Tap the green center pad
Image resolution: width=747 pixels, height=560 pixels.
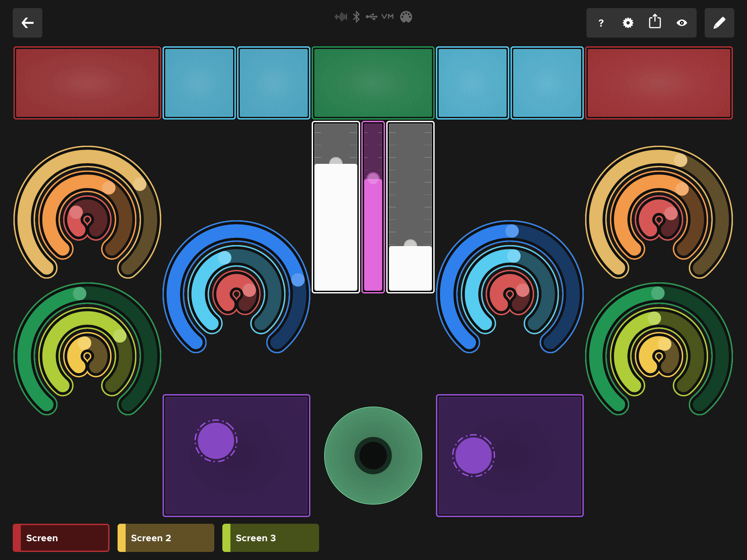[373, 83]
